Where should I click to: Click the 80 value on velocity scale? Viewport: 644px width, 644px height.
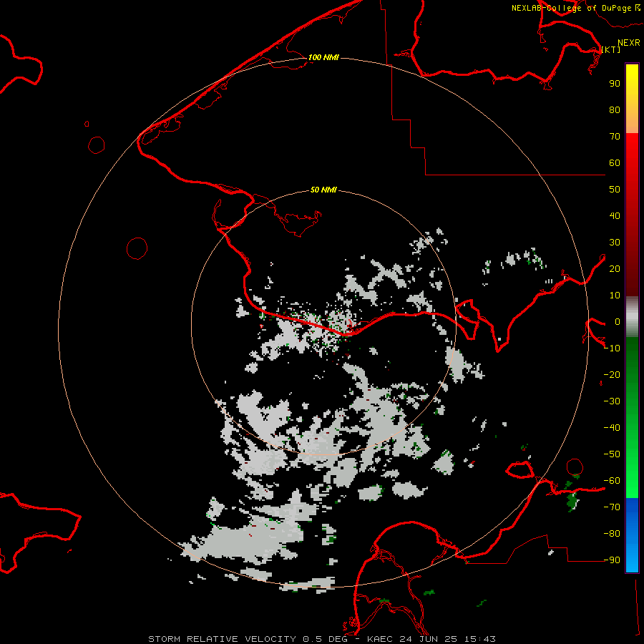pyautogui.click(x=615, y=110)
